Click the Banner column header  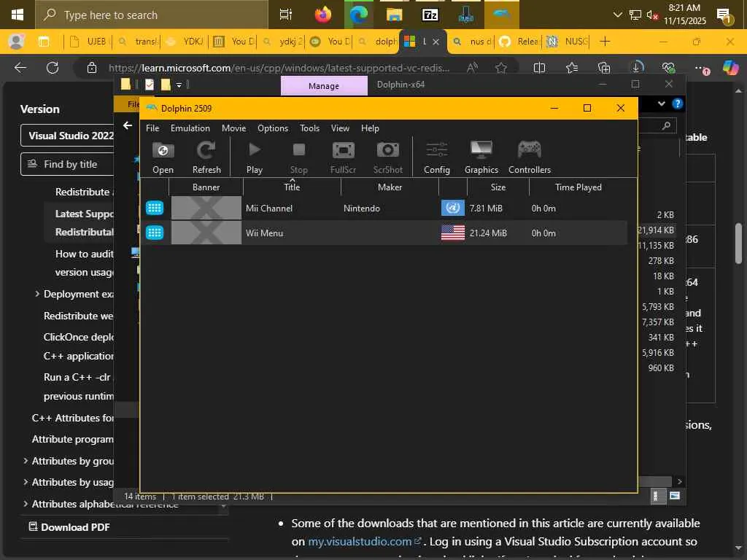(206, 187)
